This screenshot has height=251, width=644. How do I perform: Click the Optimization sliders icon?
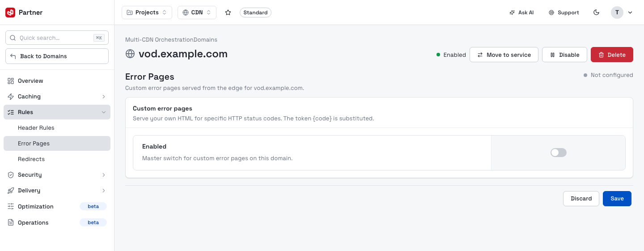pos(11,207)
